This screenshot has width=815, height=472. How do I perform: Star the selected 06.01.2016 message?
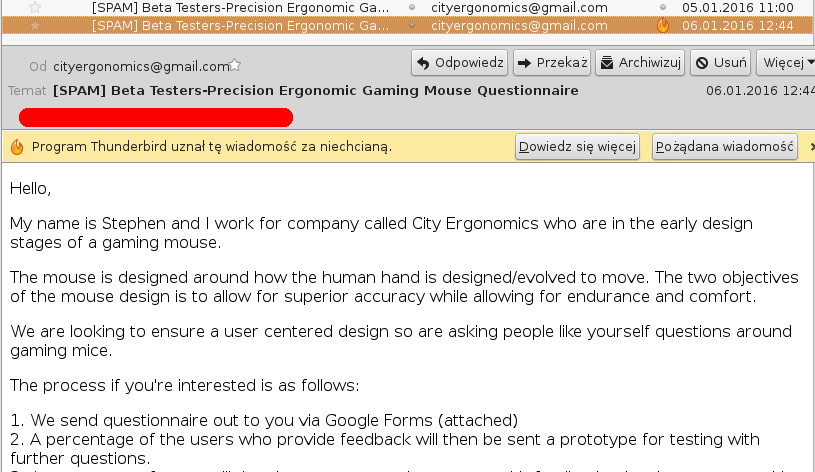click(x=35, y=25)
